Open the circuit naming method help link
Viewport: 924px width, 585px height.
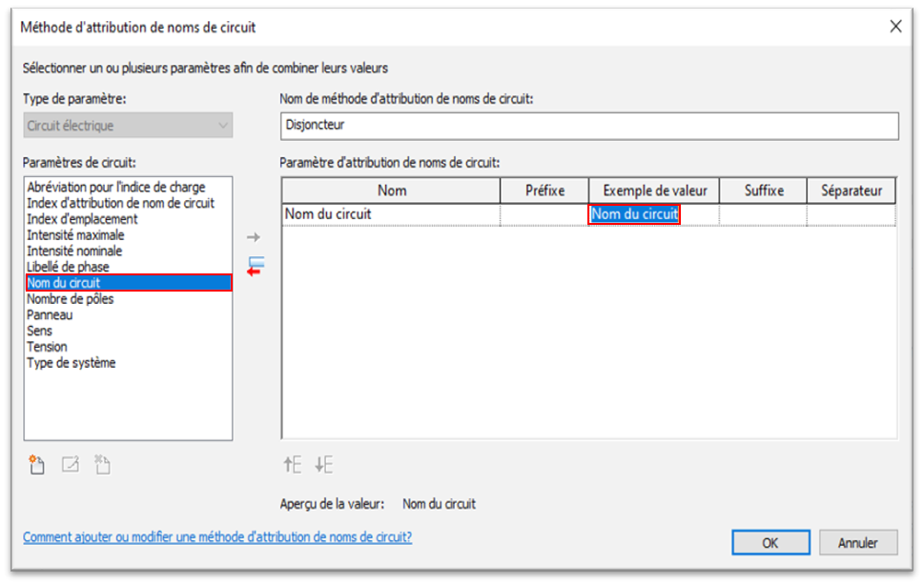point(217,537)
